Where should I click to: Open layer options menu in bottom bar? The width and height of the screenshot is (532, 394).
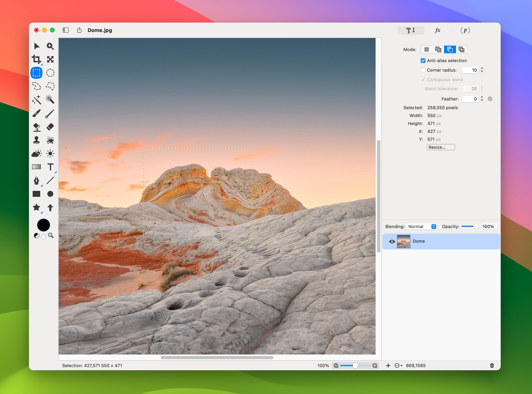coord(398,366)
